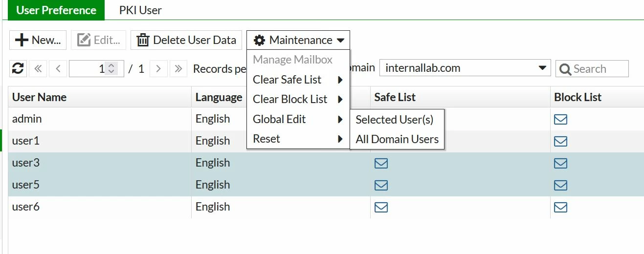This screenshot has width=644, height=254.
Task: Expand the Reset submenu
Action: (298, 139)
